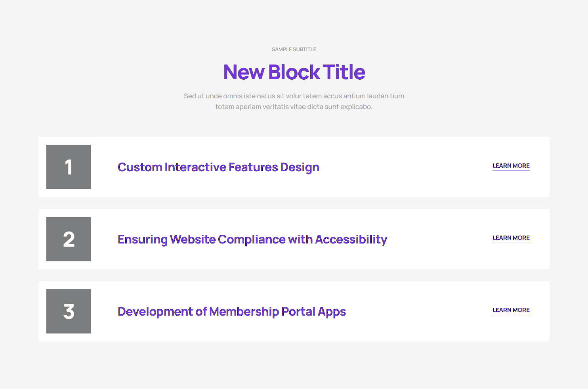This screenshot has height=389, width=588.
Task: Select the Custom Interactive Features Design heading
Action: (218, 167)
